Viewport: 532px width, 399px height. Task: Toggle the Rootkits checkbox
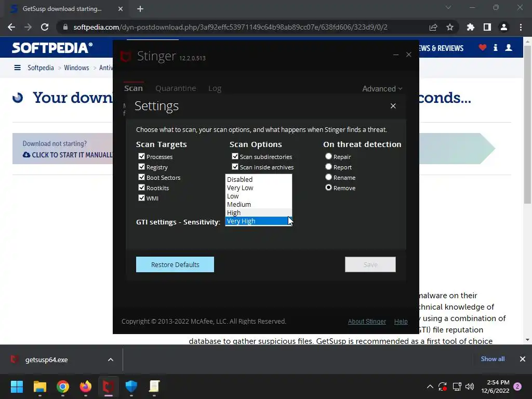tap(141, 188)
